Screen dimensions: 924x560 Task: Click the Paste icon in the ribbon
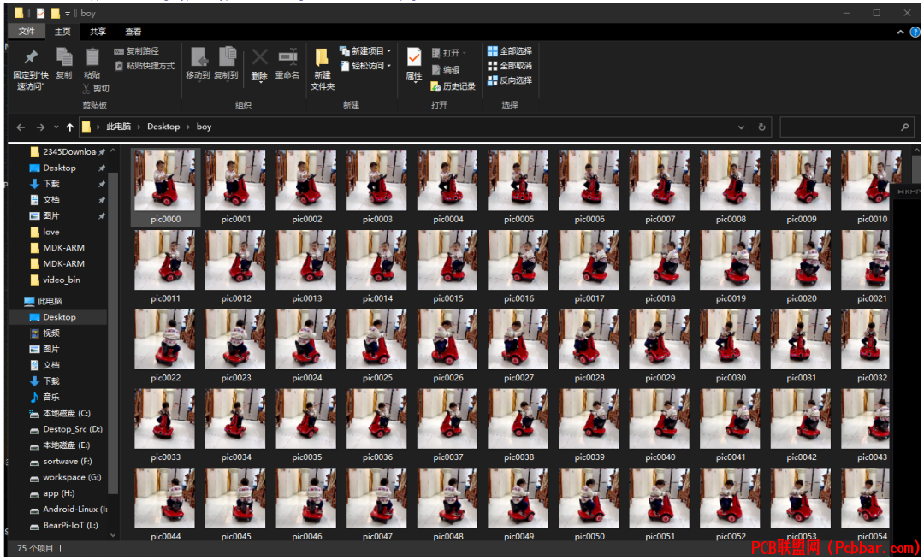coord(92,57)
